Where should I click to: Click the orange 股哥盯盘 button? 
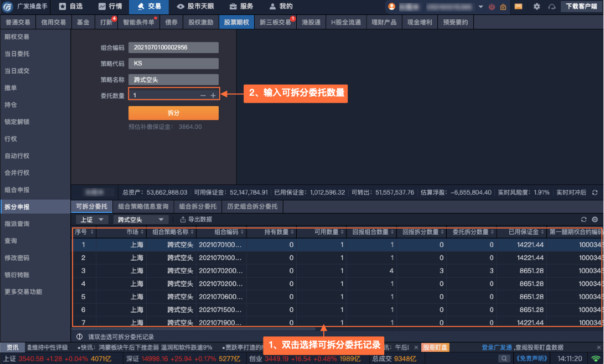pyautogui.click(x=435, y=347)
